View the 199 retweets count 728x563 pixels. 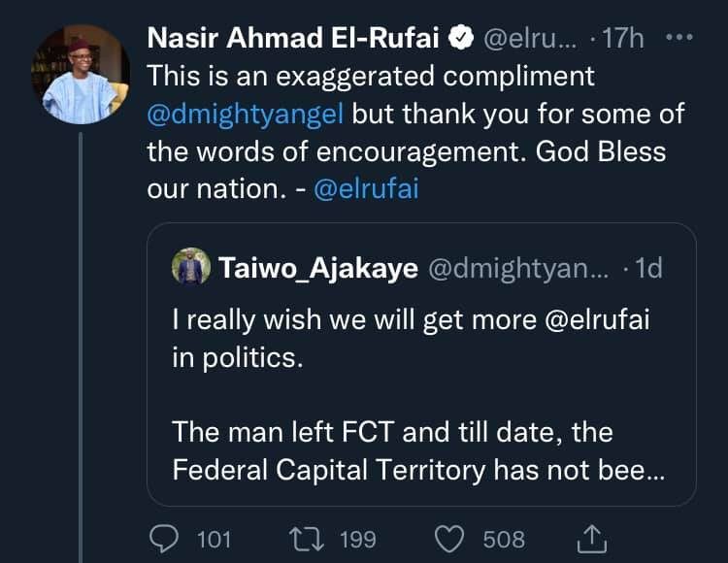click(x=355, y=538)
